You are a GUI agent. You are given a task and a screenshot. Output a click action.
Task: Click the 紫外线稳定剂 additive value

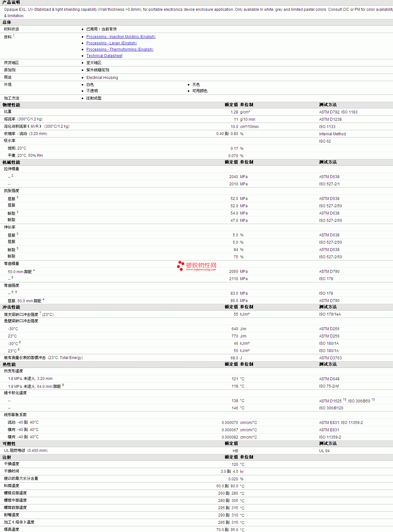coord(98,70)
